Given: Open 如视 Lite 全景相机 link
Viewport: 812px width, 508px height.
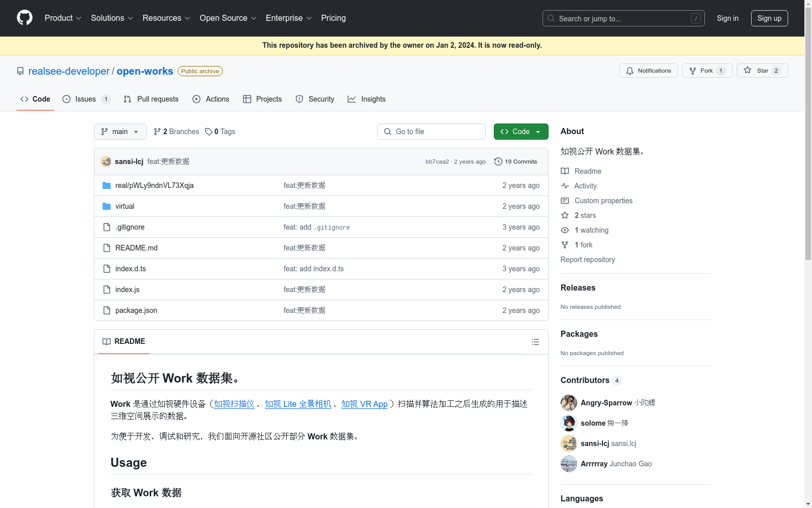Looking at the screenshot, I should (x=298, y=404).
